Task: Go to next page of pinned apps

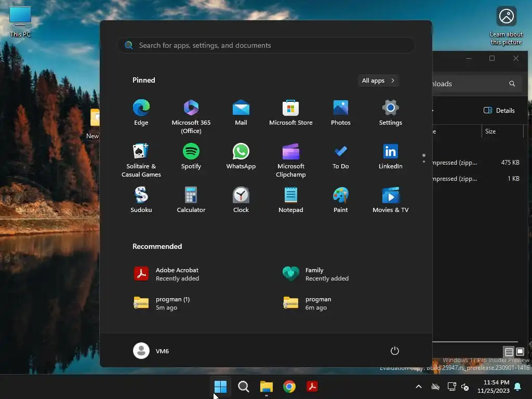Action: (x=424, y=162)
